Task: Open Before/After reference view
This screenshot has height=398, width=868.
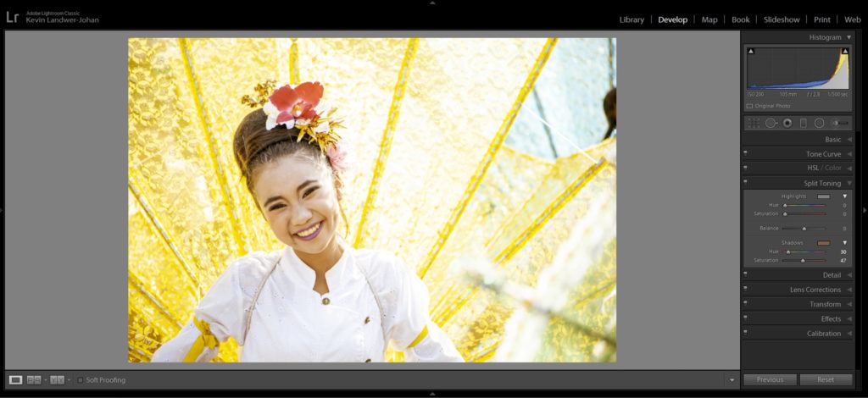Action: click(x=57, y=380)
